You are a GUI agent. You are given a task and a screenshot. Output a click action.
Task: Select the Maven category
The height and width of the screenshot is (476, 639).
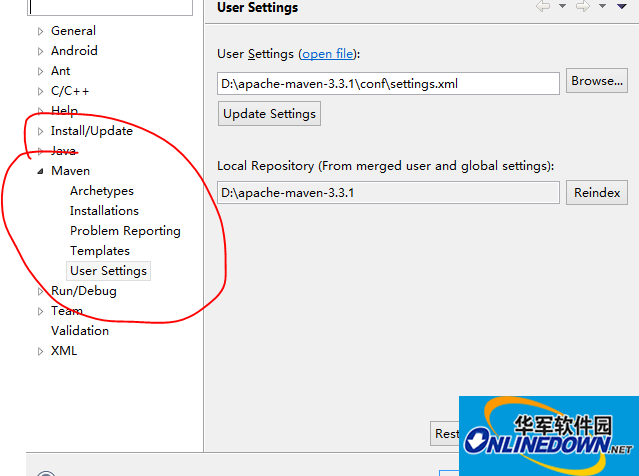71,171
